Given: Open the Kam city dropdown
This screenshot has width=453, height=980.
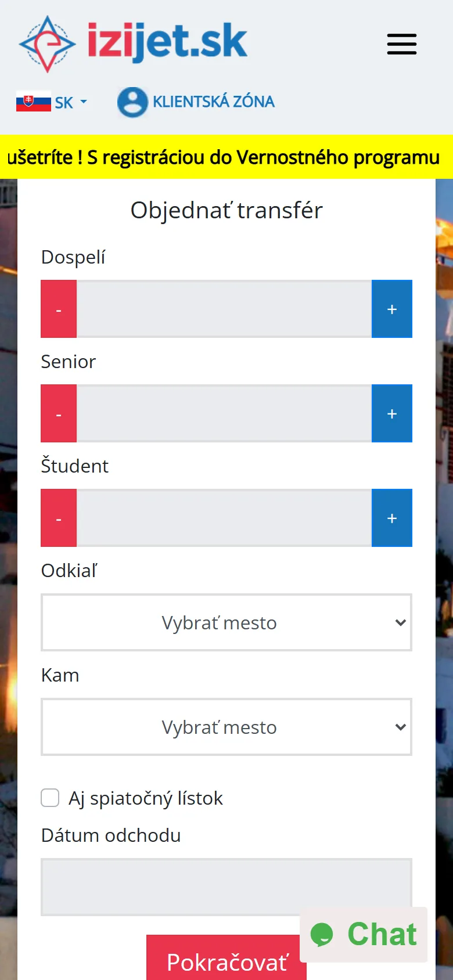Looking at the screenshot, I should click(x=227, y=727).
